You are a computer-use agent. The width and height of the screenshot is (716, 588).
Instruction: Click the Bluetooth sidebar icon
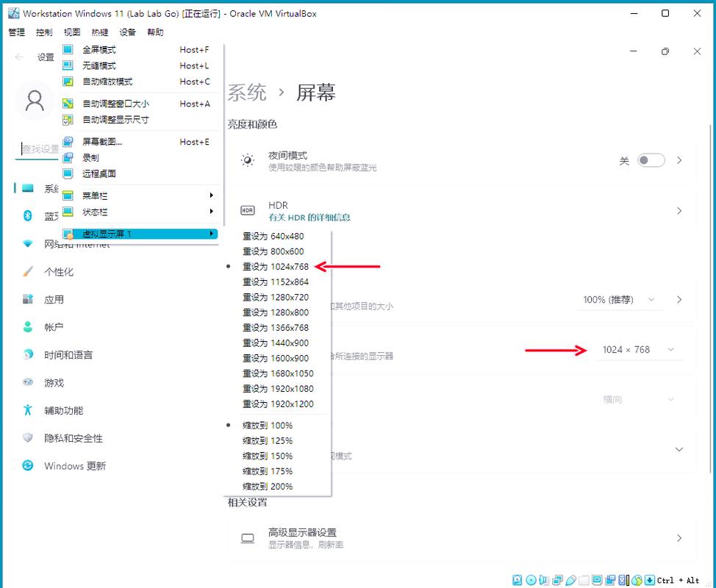tap(27, 215)
